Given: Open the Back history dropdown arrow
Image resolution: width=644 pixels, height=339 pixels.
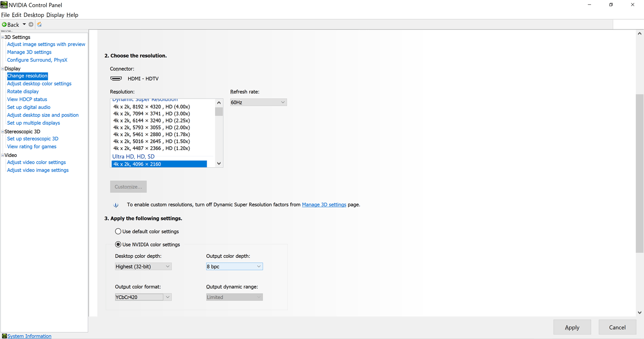Looking at the screenshot, I should (x=24, y=25).
